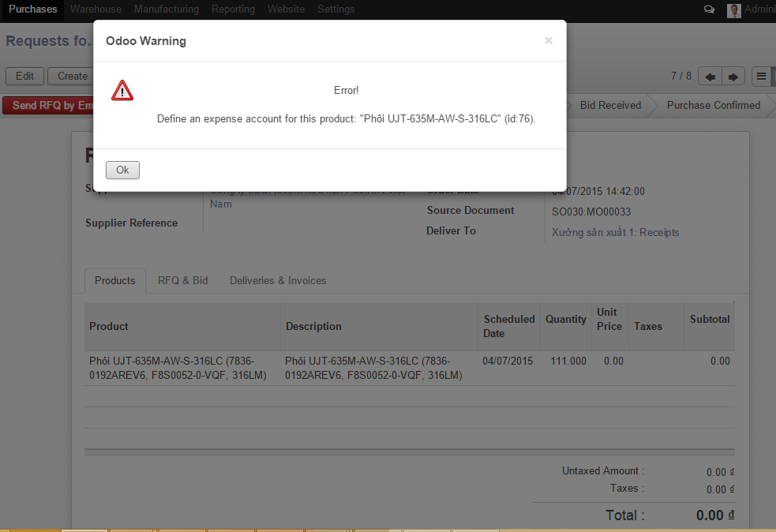This screenshot has width=776, height=532.
Task: Click the red warning triangle icon
Action: click(122, 91)
